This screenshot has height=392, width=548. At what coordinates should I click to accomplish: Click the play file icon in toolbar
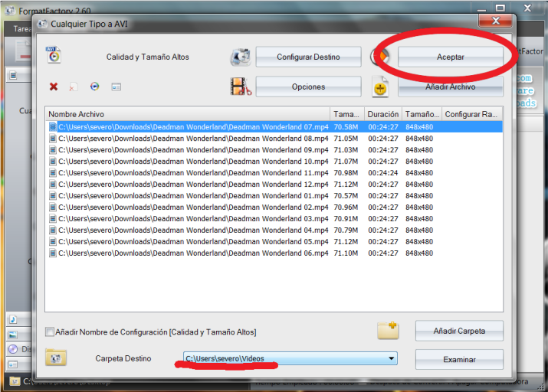click(x=95, y=87)
